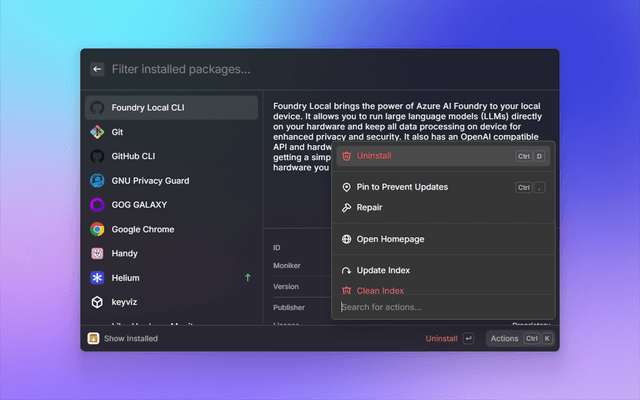
Task: Click the back arrow button
Action: [x=97, y=69]
